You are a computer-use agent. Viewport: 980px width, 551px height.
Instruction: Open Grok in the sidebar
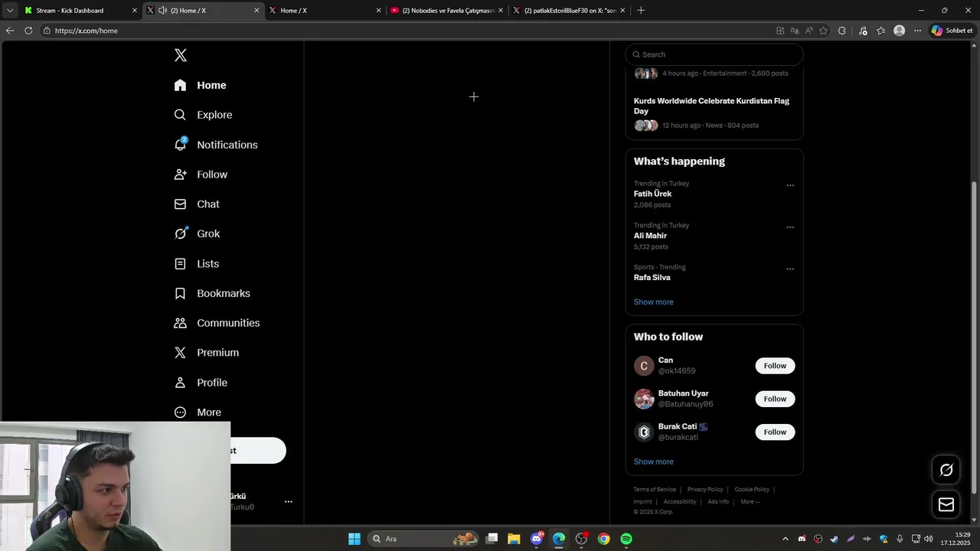[197, 234]
